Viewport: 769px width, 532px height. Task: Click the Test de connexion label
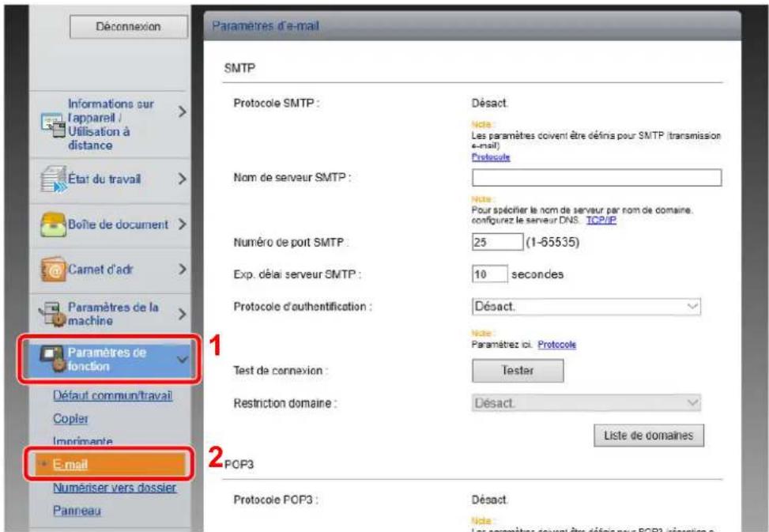pyautogui.click(x=280, y=371)
